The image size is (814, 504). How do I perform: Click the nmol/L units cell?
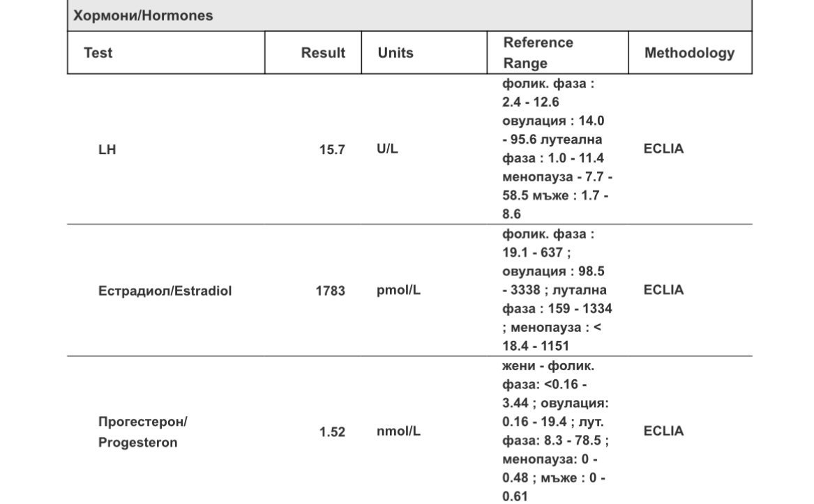tap(398, 432)
